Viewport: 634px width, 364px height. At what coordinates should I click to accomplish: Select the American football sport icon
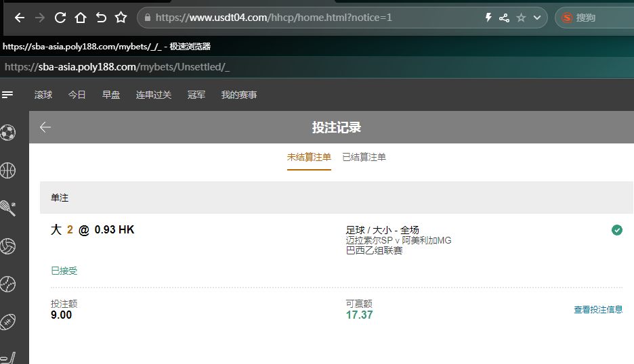pos(8,321)
